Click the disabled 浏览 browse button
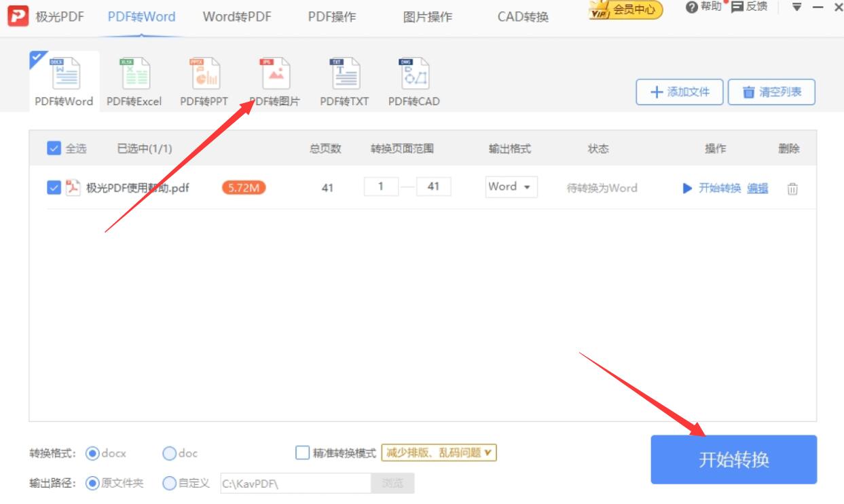This screenshot has width=844, height=504. click(392, 484)
